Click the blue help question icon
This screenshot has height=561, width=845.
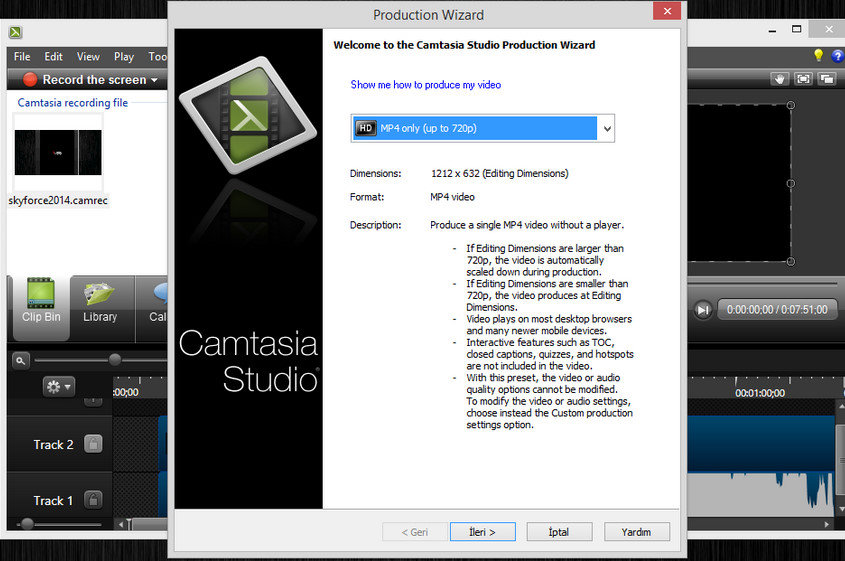coord(838,56)
